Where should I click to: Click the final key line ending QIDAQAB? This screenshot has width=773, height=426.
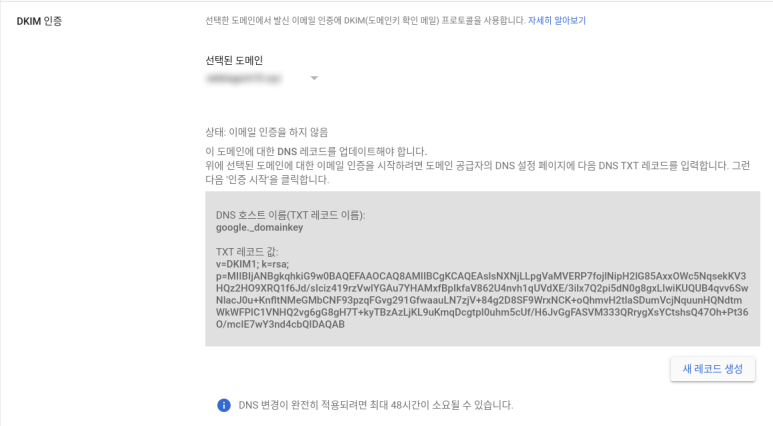click(280, 324)
